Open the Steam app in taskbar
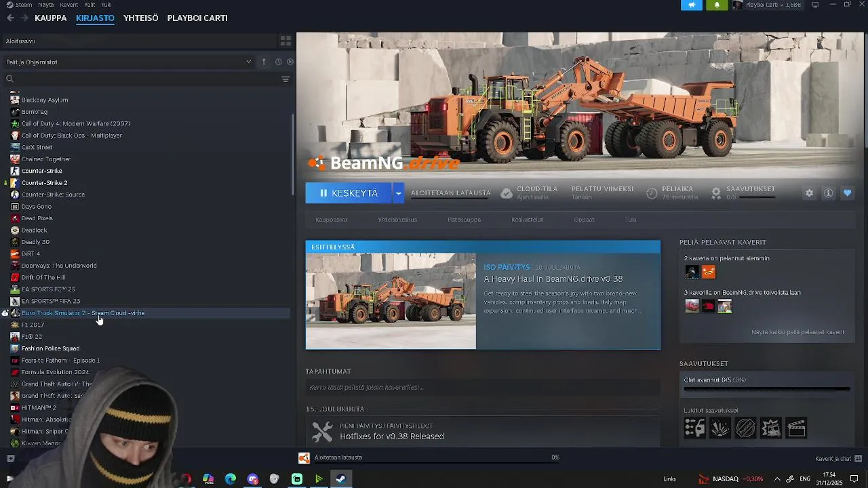 tap(341, 479)
